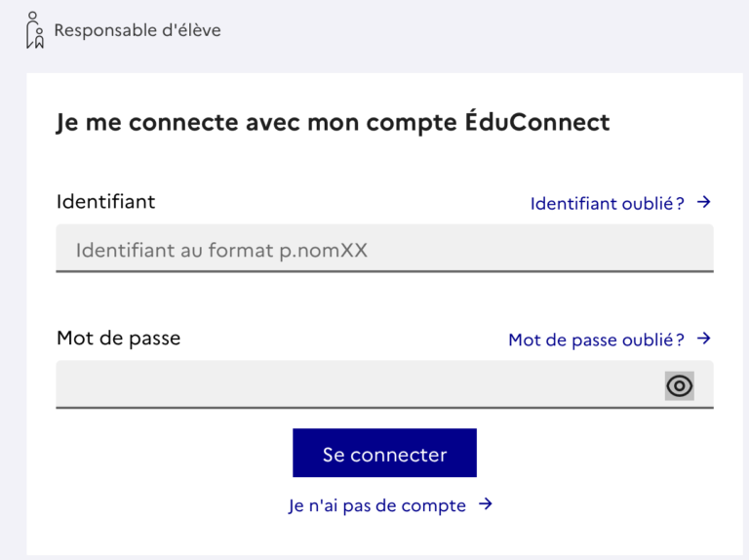The height and width of the screenshot is (560, 749).
Task: Toggle password visibility with the eye icon
Action: pyautogui.click(x=679, y=385)
